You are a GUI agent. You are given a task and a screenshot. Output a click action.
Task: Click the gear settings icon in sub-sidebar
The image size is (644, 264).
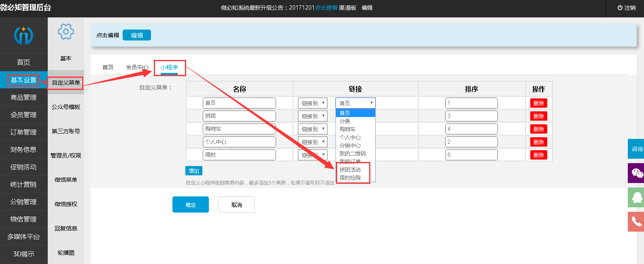point(66,32)
